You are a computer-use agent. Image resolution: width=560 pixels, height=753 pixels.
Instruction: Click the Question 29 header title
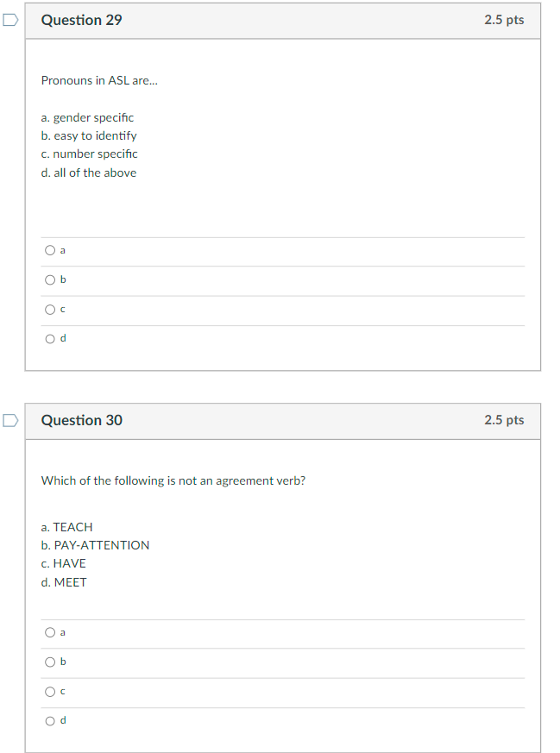click(82, 20)
